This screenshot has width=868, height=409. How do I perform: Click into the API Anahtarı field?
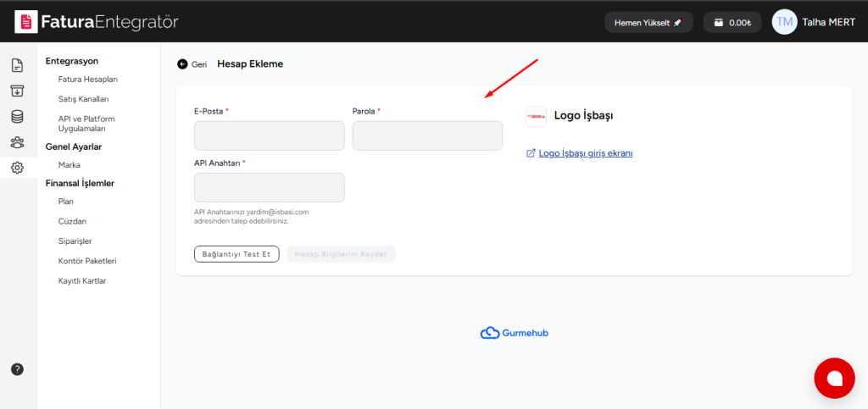[269, 187]
